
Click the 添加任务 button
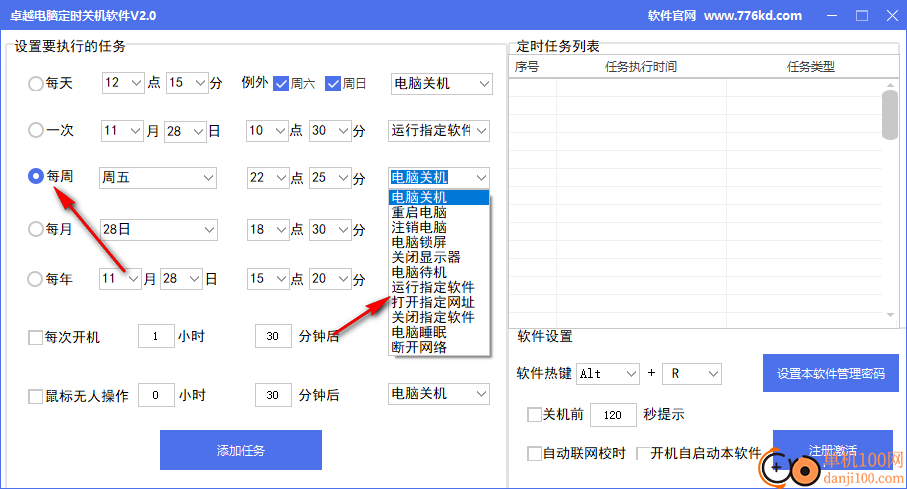point(241,450)
